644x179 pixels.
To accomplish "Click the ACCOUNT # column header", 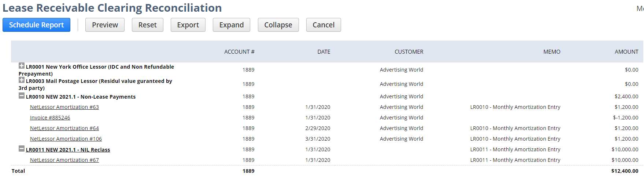I will coord(239,52).
